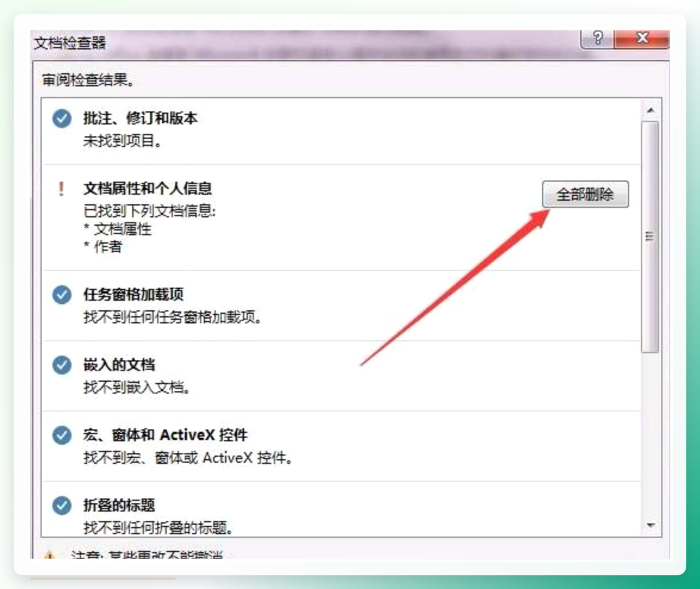
Task: Close the 文档检查器 dialog
Action: point(642,38)
